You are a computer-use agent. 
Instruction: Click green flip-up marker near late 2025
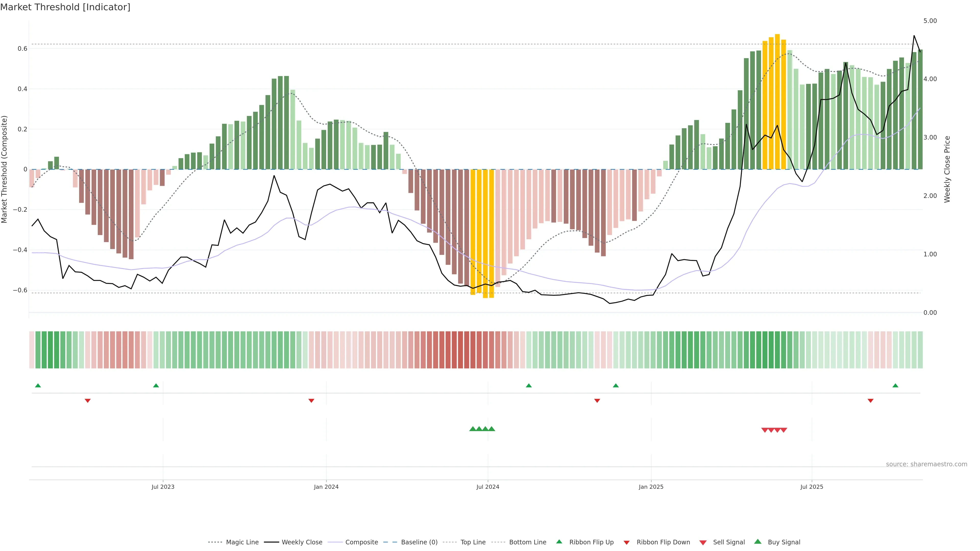pyautogui.click(x=895, y=386)
